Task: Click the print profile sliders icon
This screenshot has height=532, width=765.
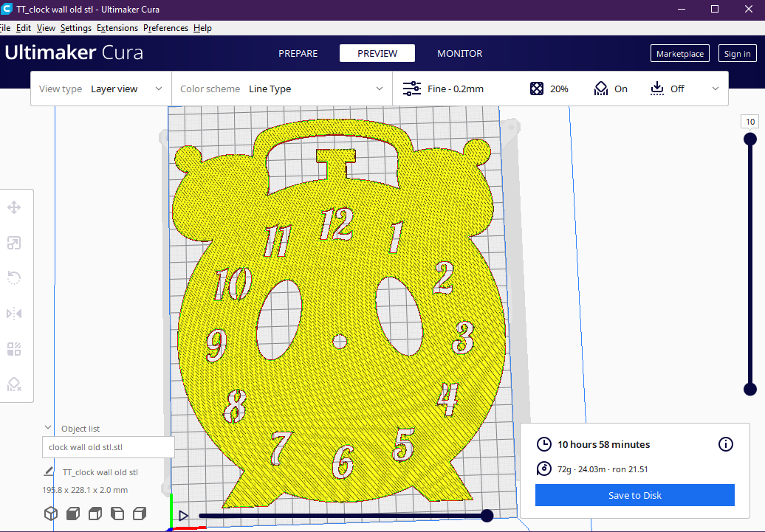Action: coord(412,89)
